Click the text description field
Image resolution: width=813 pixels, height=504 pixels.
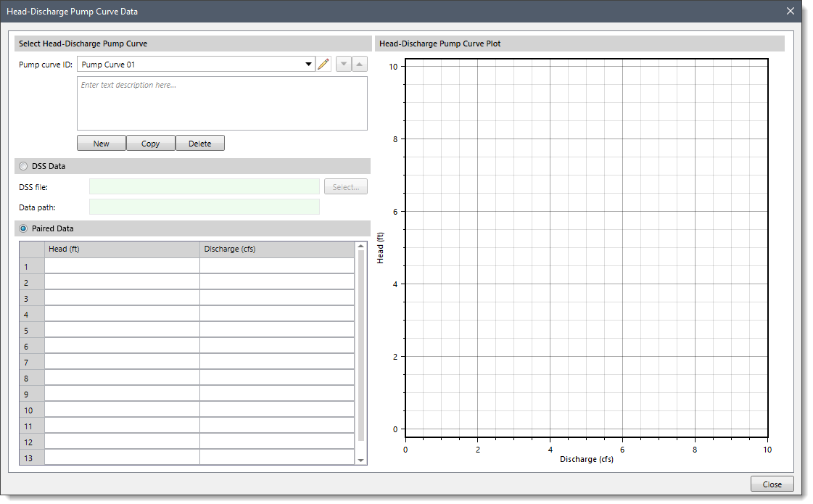tap(222, 104)
